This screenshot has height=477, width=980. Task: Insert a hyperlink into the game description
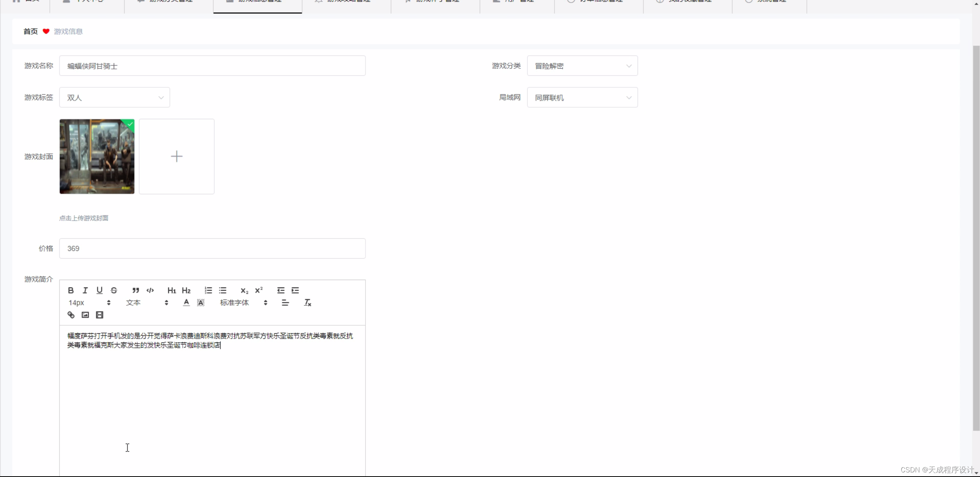[x=70, y=315]
